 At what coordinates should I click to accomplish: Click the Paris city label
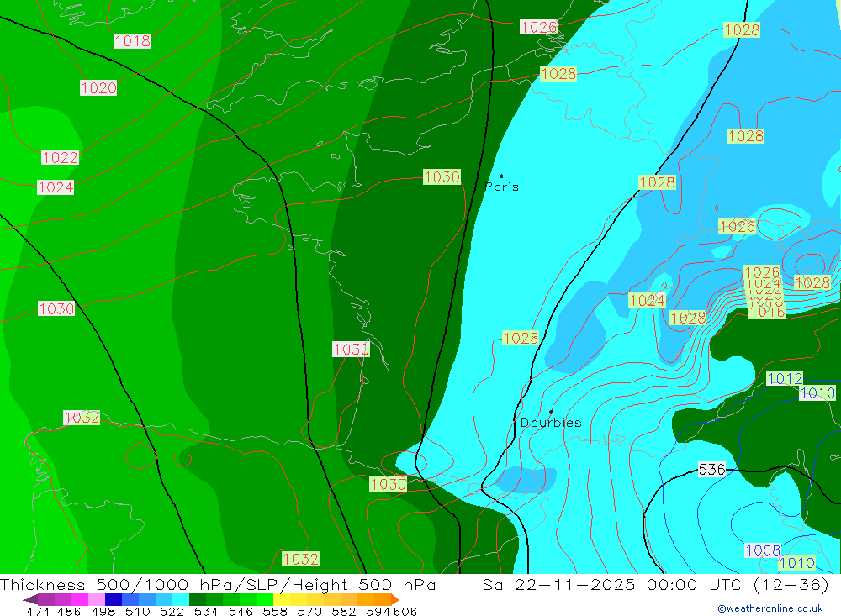[x=501, y=187]
